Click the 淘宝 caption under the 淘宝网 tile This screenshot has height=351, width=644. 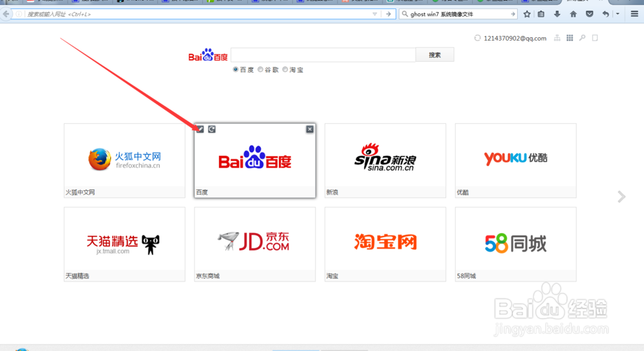(332, 276)
